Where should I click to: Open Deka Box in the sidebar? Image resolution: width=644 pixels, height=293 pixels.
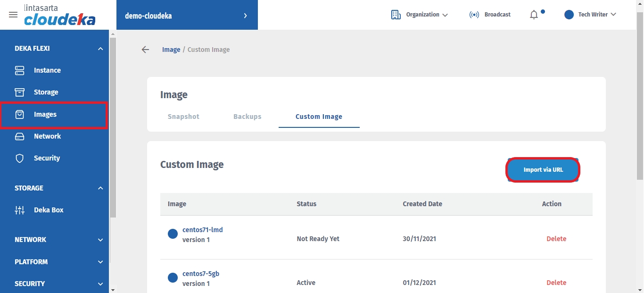pyautogui.click(x=48, y=210)
